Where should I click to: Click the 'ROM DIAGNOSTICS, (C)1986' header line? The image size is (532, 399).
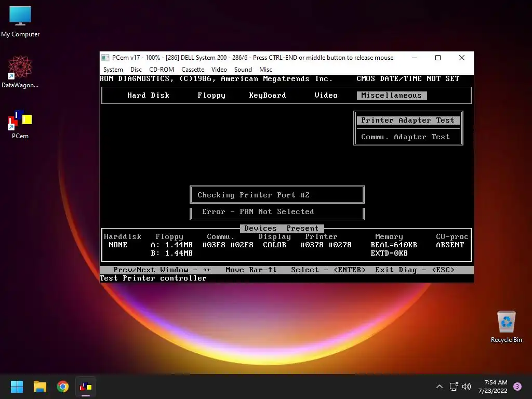tap(216, 79)
